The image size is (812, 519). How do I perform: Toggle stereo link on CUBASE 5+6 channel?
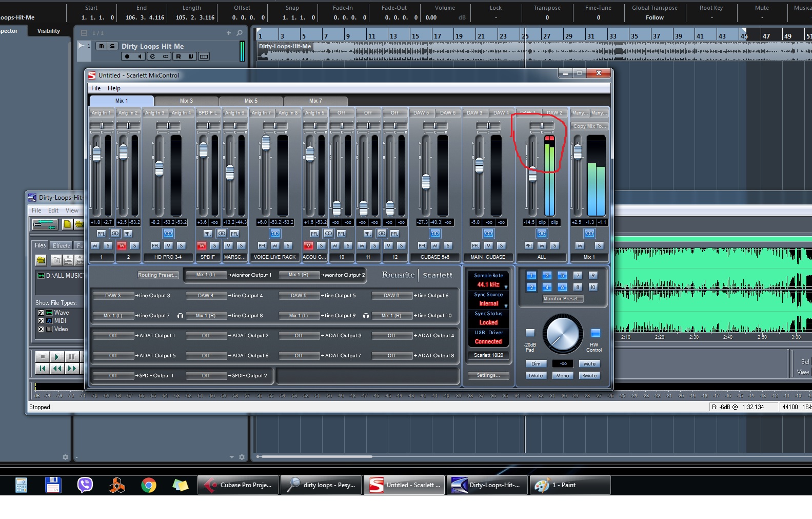coord(435,234)
